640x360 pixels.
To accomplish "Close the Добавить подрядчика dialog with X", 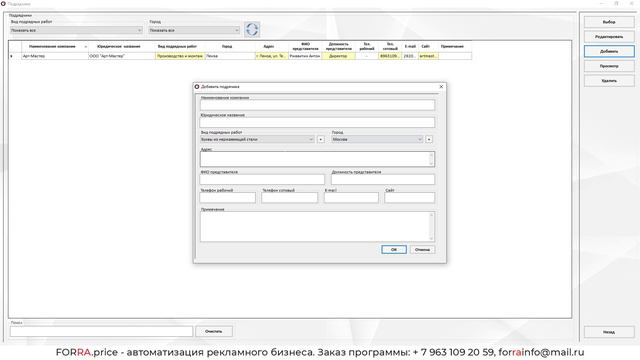I will coord(441,87).
